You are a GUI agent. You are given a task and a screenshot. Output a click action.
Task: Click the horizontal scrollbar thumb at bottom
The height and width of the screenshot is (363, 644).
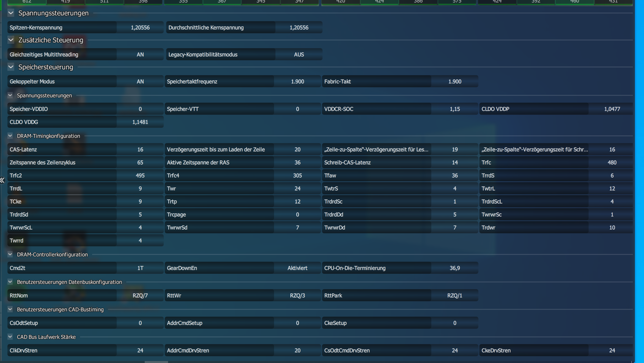coord(156,362)
